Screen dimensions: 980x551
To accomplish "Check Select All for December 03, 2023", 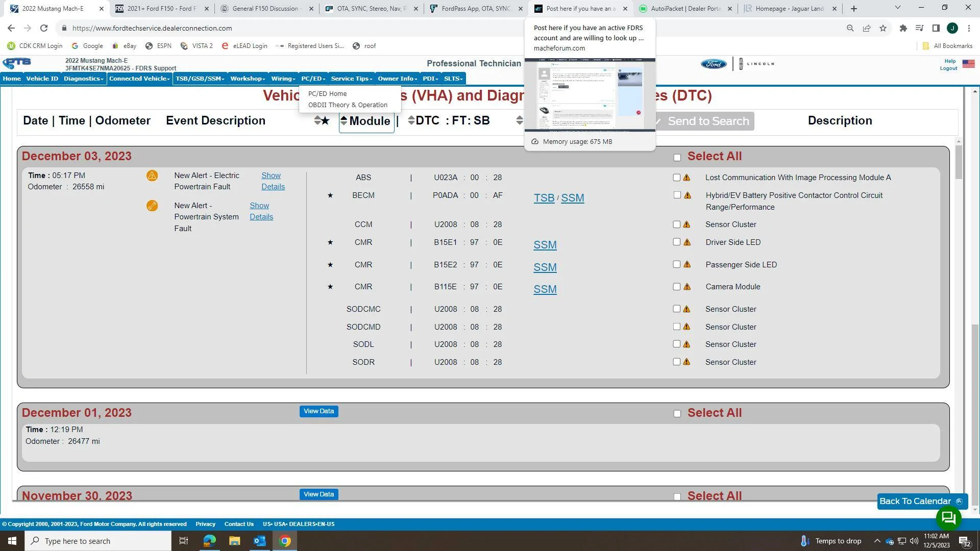I will point(677,158).
